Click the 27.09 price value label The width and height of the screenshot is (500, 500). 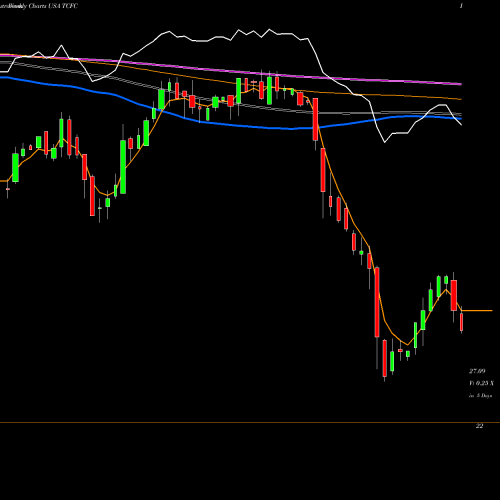[x=477, y=371]
